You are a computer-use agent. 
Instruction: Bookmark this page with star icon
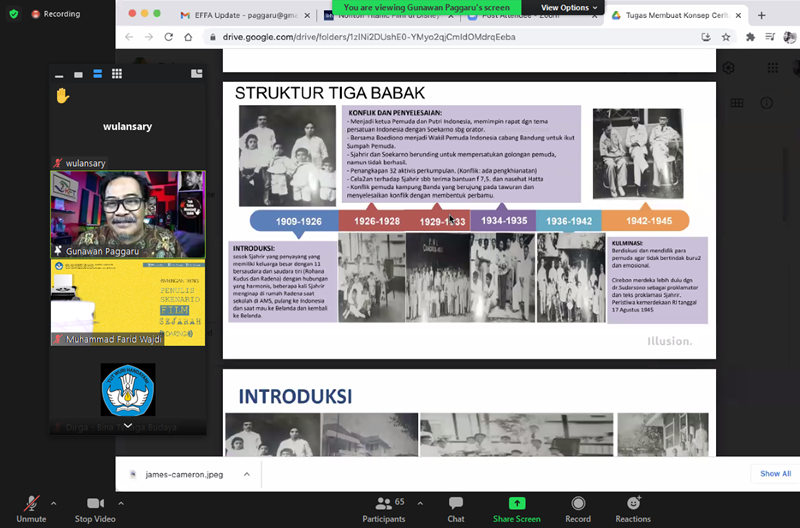(x=726, y=37)
